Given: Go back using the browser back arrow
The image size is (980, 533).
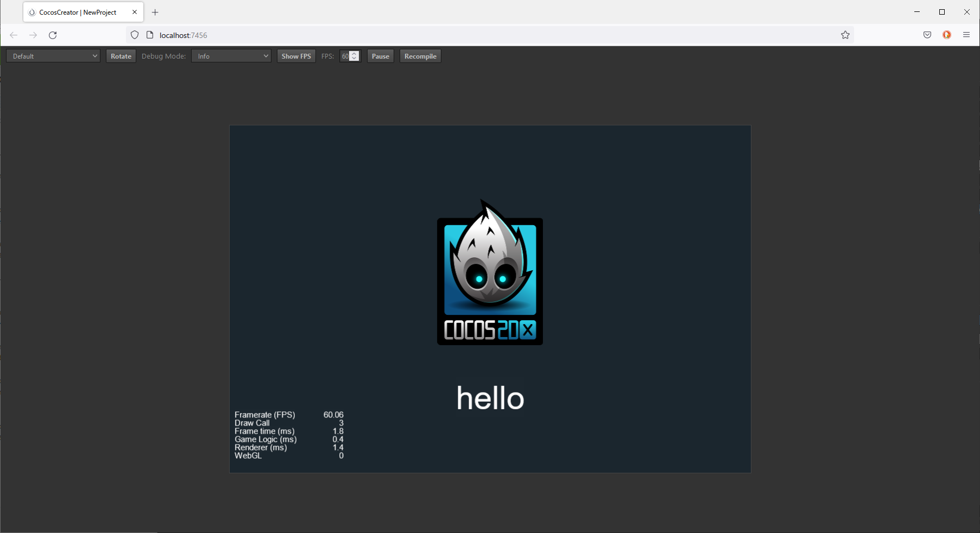Looking at the screenshot, I should (14, 35).
